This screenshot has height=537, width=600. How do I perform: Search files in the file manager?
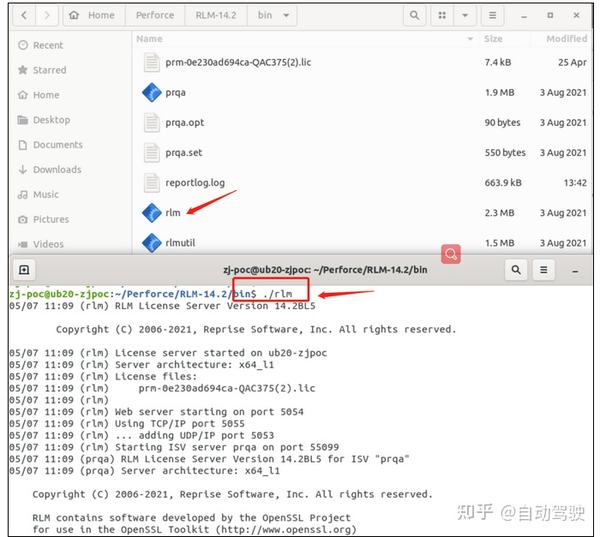click(414, 15)
